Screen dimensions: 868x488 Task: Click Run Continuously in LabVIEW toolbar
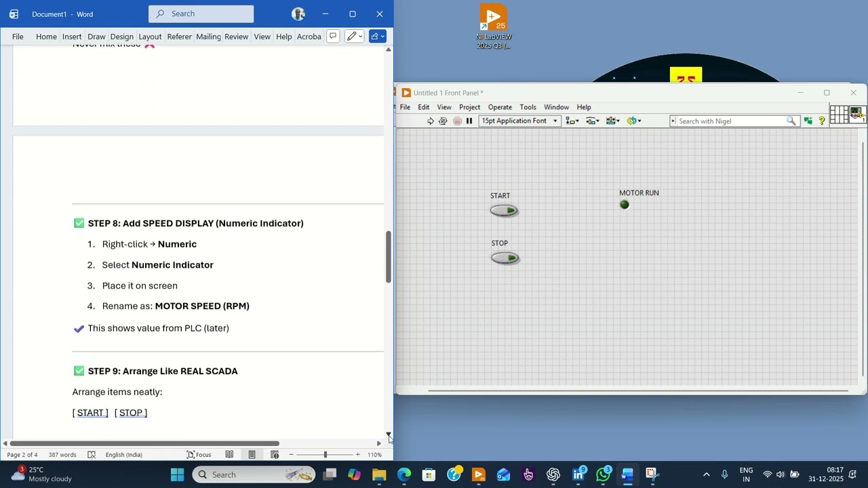click(443, 121)
